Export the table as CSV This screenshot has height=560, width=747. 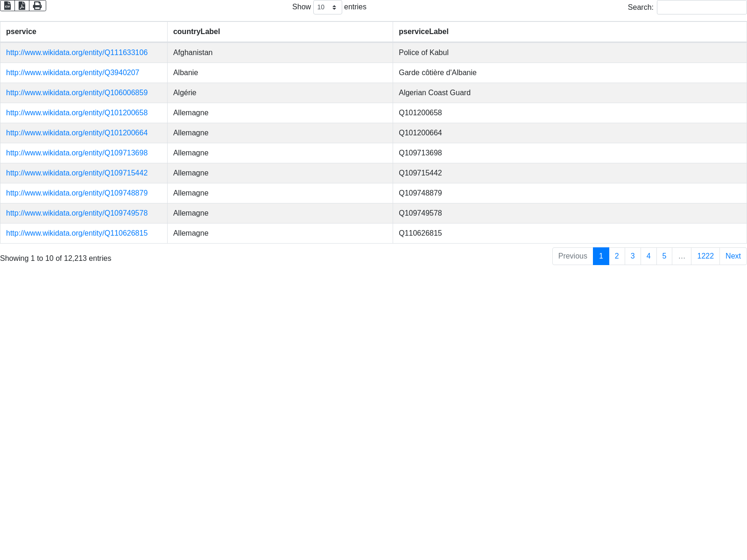pyautogui.click(x=7, y=6)
